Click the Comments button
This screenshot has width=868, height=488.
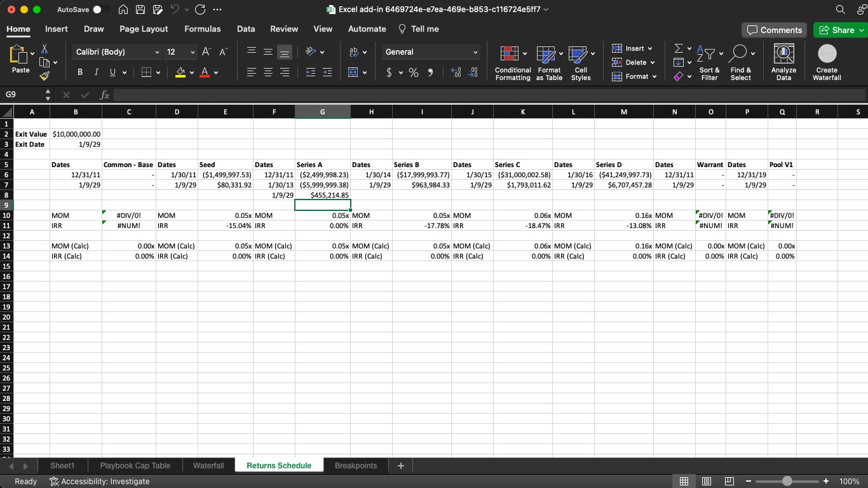coord(774,30)
